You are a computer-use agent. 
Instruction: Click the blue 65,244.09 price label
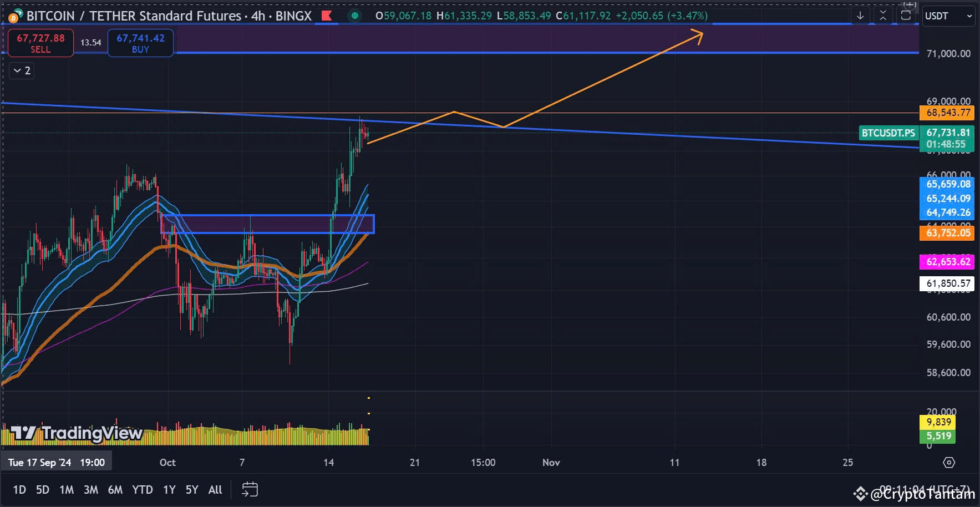(947, 199)
